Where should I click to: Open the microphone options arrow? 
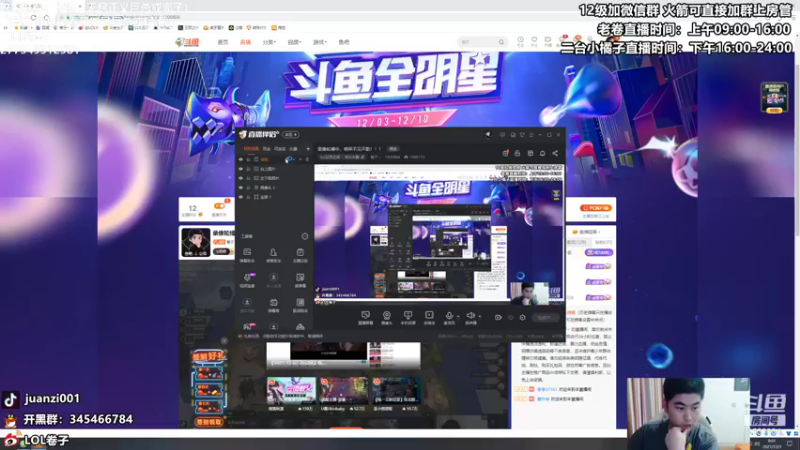tap(458, 317)
